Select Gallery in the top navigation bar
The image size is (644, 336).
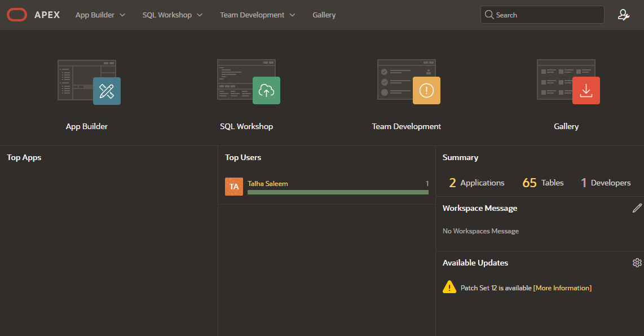[324, 15]
